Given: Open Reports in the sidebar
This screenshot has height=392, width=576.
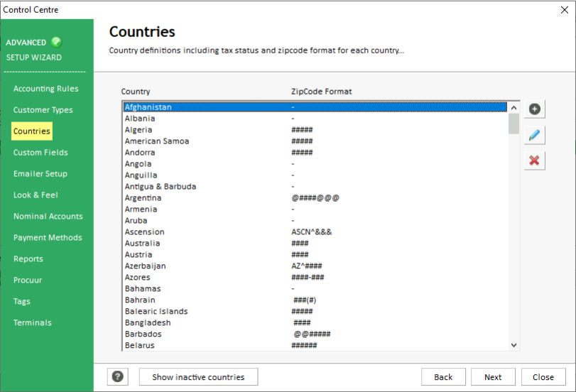Looking at the screenshot, I should tap(28, 259).
